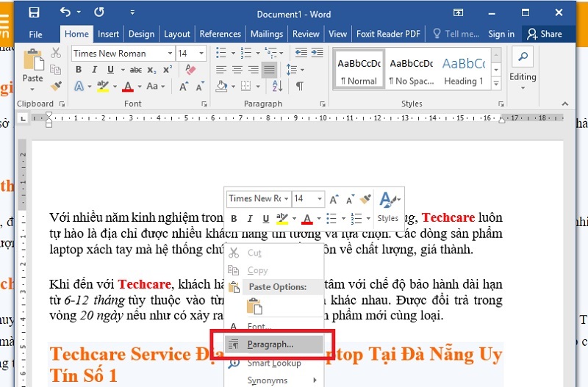Apply red font color on mini toolbar
Viewport: 588px width, 387px height.
point(307,219)
